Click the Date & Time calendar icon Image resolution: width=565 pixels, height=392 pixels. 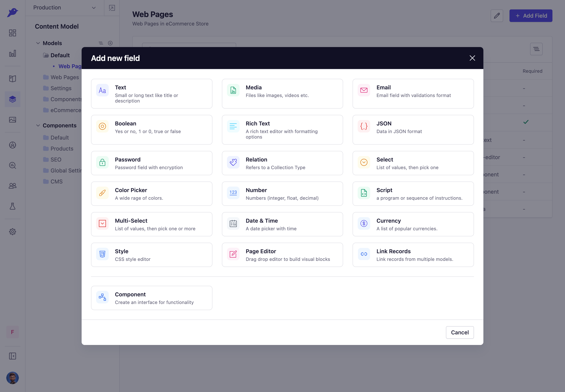(x=233, y=223)
